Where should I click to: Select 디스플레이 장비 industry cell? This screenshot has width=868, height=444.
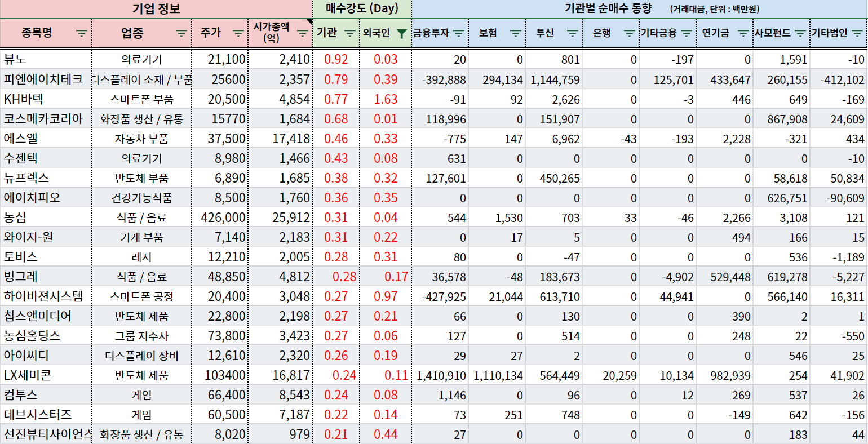click(x=141, y=356)
